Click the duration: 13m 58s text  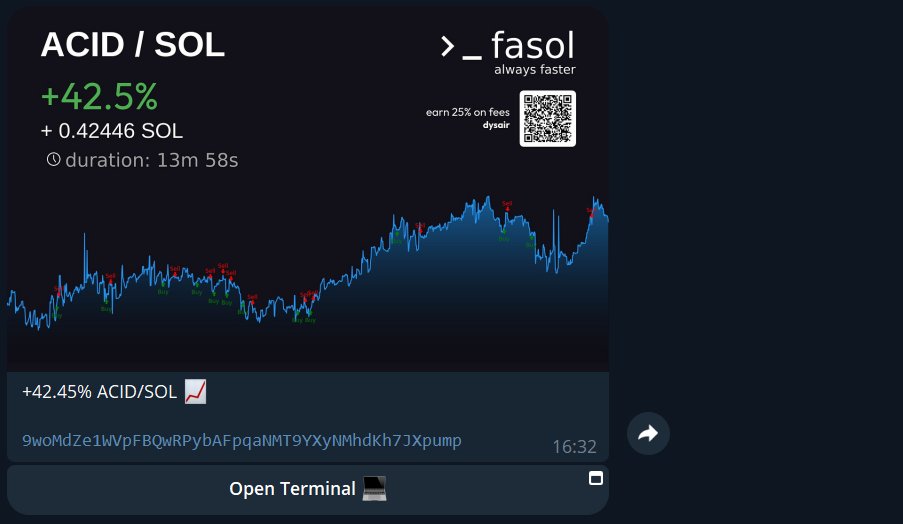pyautogui.click(x=151, y=160)
